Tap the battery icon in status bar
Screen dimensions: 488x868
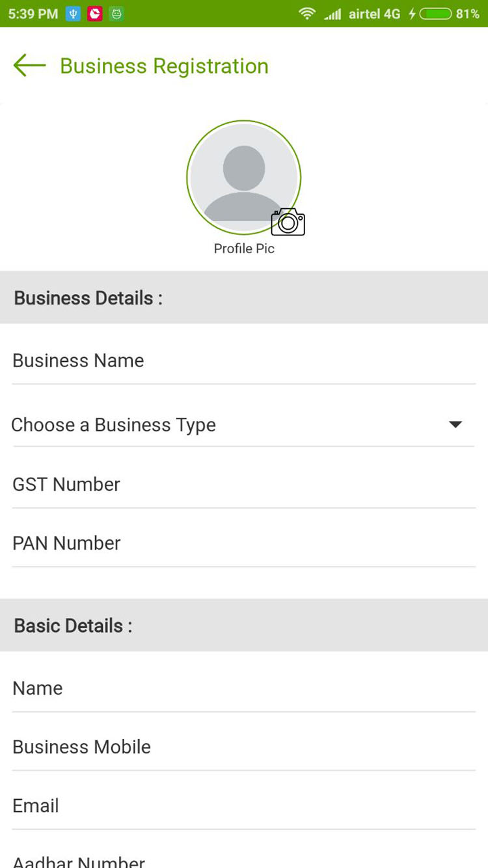click(435, 14)
